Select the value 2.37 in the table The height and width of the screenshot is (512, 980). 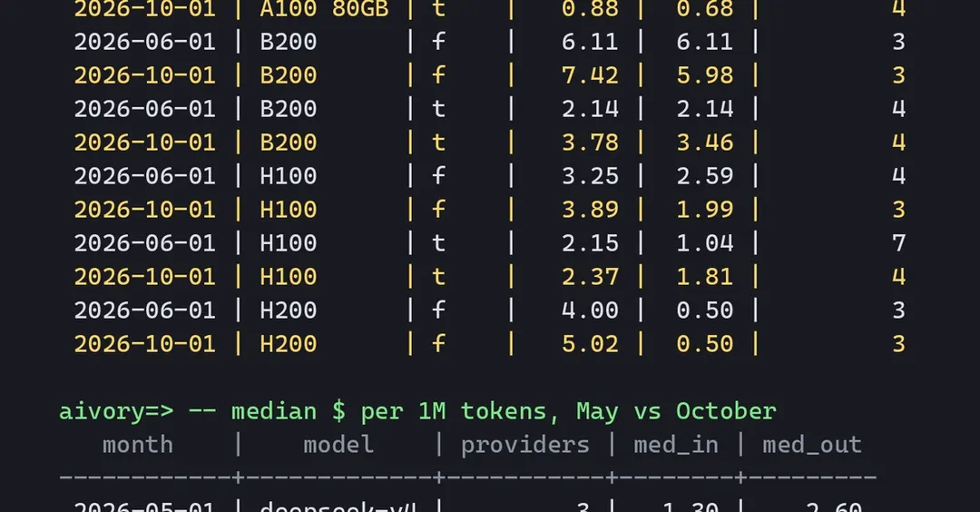point(590,277)
